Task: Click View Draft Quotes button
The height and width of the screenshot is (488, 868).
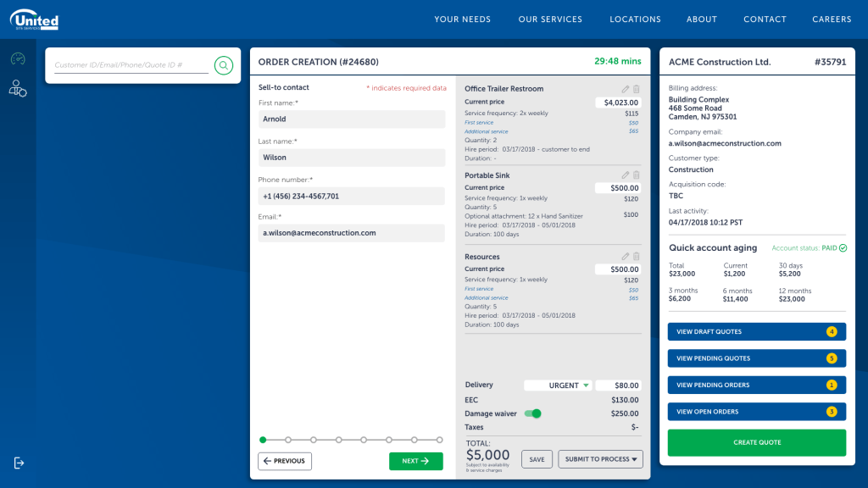Action: pos(756,331)
